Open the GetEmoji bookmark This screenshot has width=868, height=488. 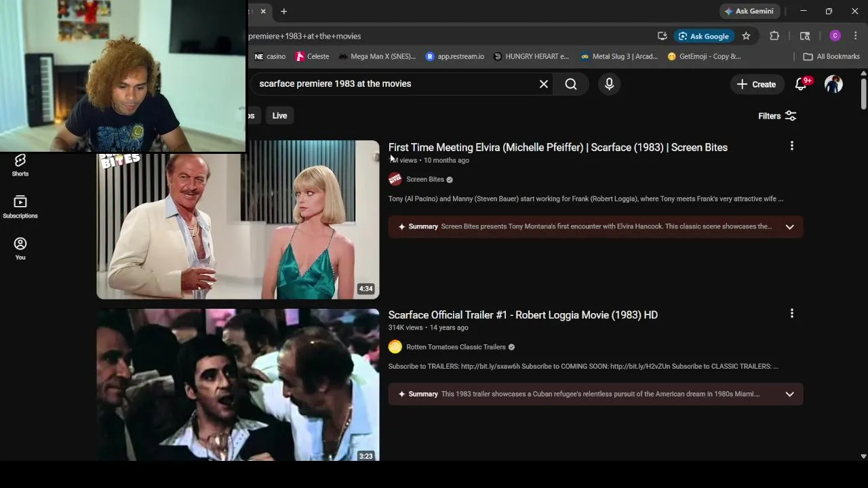pos(704,56)
